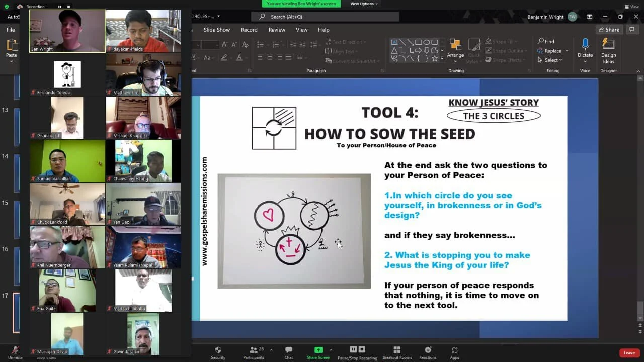
Task: Open Design Ideas in the Designer group
Action: [x=608, y=51]
